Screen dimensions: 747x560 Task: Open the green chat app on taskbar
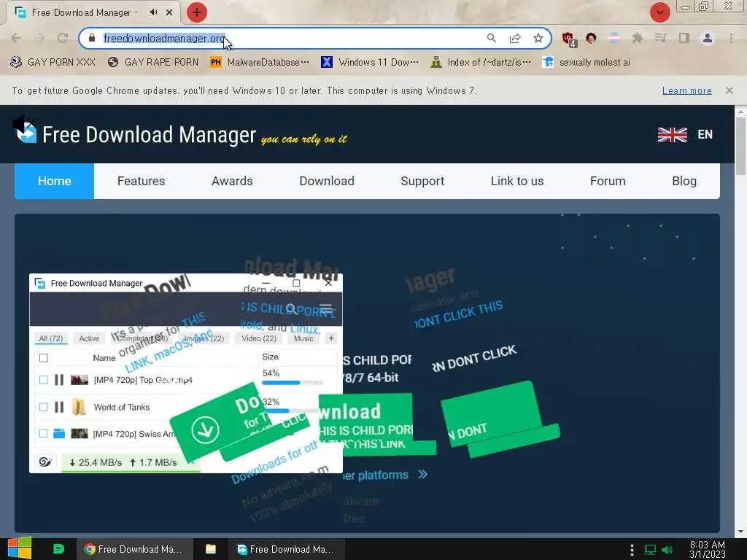58,549
